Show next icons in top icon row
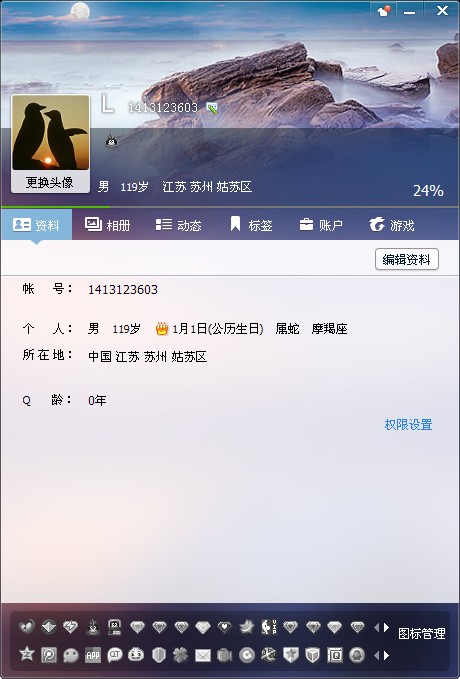This screenshot has height=679, width=460. click(386, 627)
